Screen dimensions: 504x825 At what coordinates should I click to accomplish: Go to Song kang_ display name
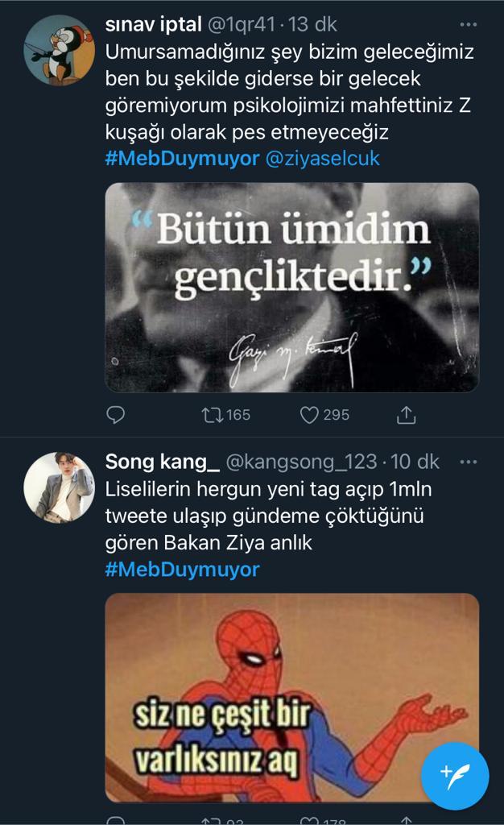[x=162, y=462]
